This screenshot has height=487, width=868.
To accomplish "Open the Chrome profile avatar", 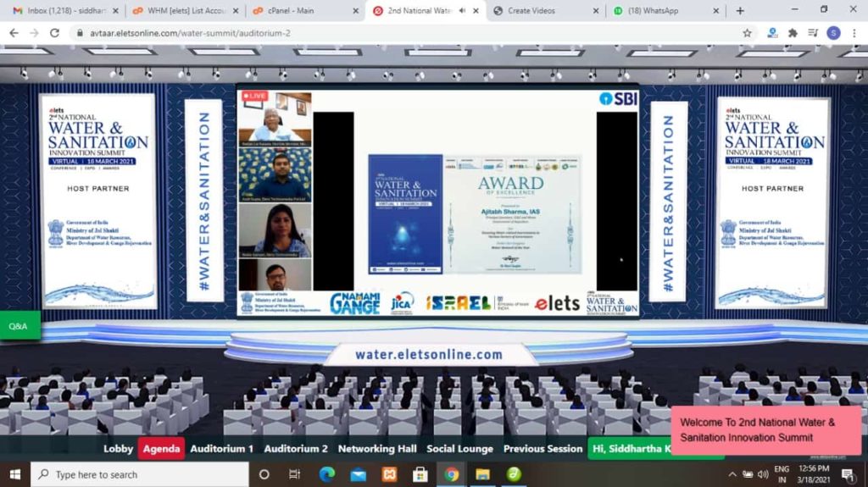I will (x=833, y=33).
